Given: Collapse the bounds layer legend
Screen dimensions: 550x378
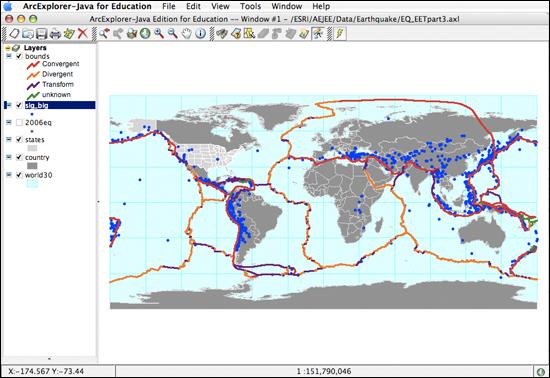Looking at the screenshot, I should tap(9, 56).
